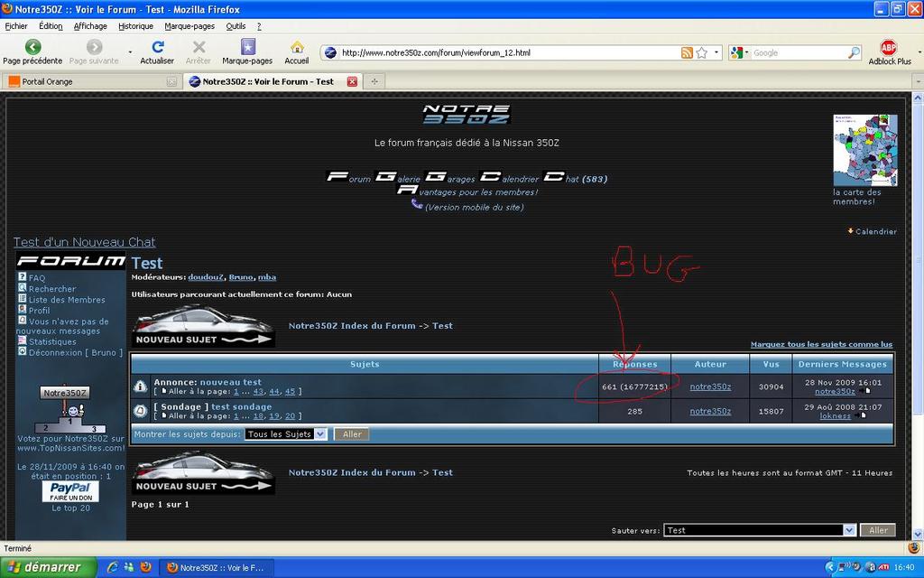Open the nouveau test announcement topic
This screenshot has height=578, width=924.
230,382
